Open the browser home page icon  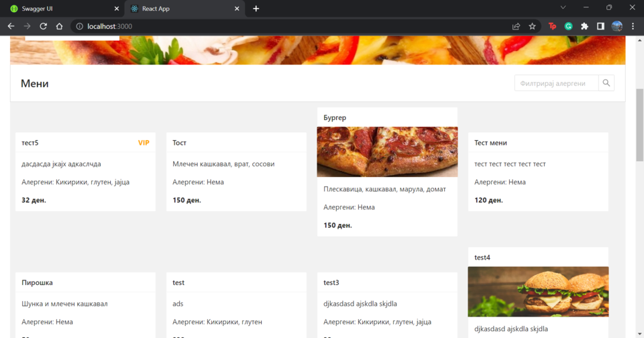[59, 26]
